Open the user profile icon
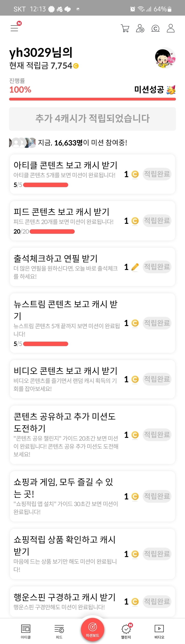Image resolution: width=185 pixels, height=644 pixels. coord(171,28)
